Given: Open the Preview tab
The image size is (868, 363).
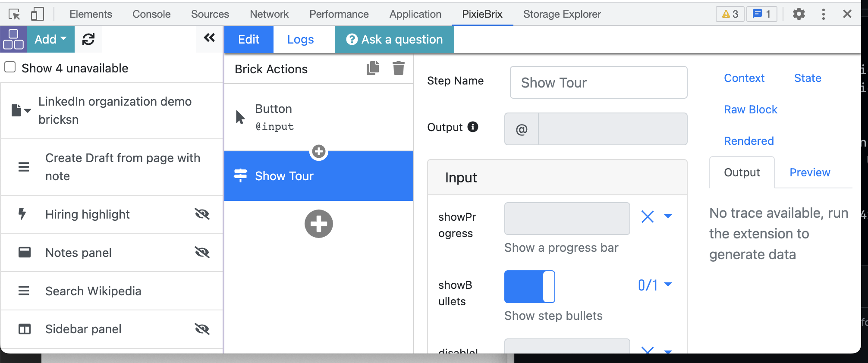Looking at the screenshot, I should tap(810, 172).
